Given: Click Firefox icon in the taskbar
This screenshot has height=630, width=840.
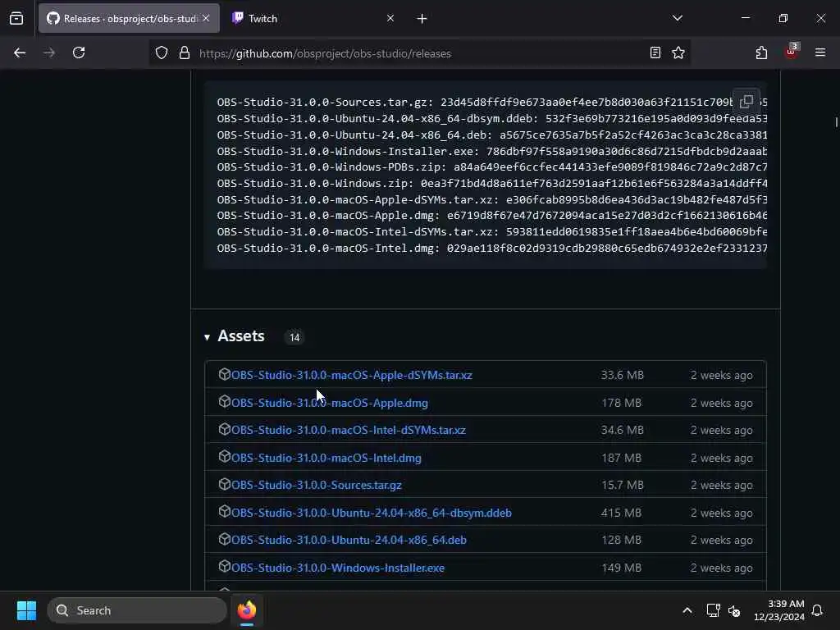Looking at the screenshot, I should pyautogui.click(x=247, y=610).
